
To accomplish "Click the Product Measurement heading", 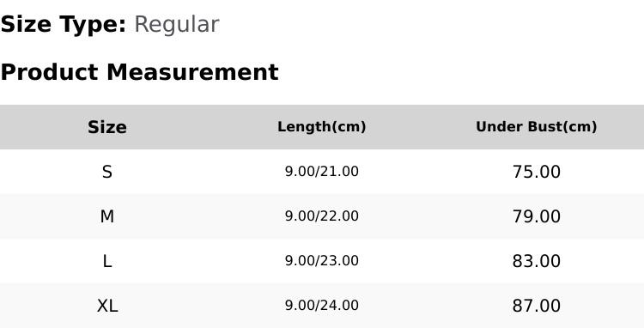I will [140, 72].
